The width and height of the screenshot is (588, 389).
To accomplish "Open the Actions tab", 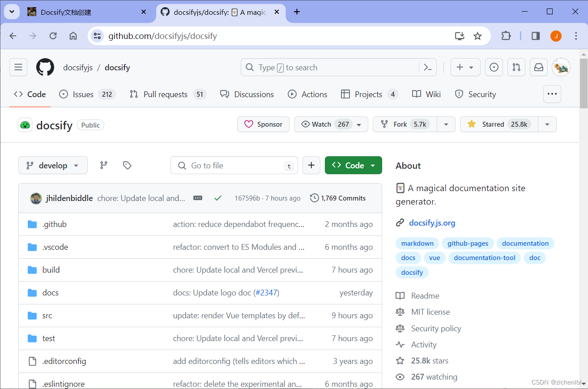I will tap(307, 94).
